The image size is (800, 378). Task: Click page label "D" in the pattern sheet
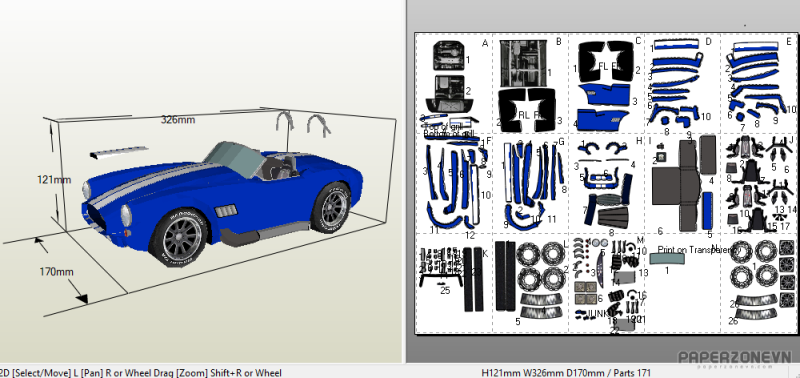coord(708,41)
